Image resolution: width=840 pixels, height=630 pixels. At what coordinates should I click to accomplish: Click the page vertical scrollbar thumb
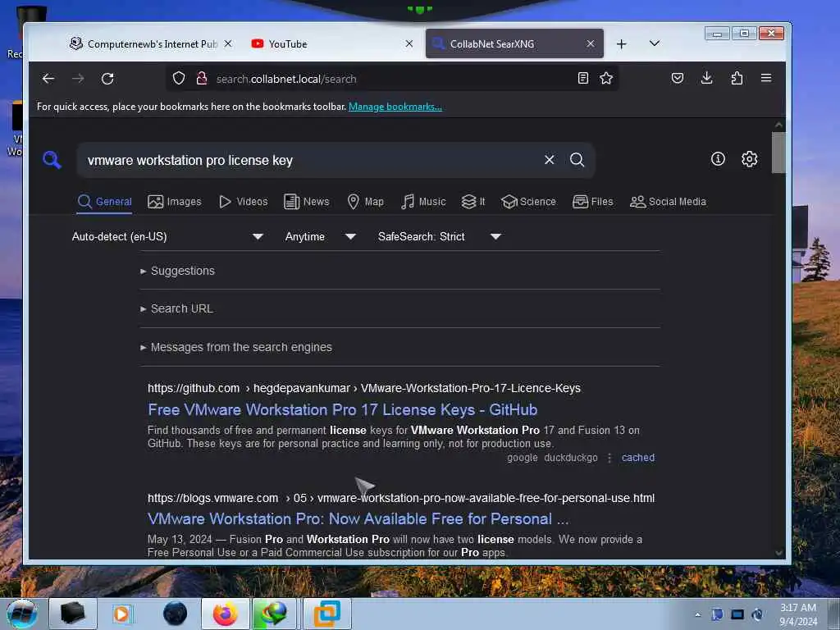coord(778,152)
